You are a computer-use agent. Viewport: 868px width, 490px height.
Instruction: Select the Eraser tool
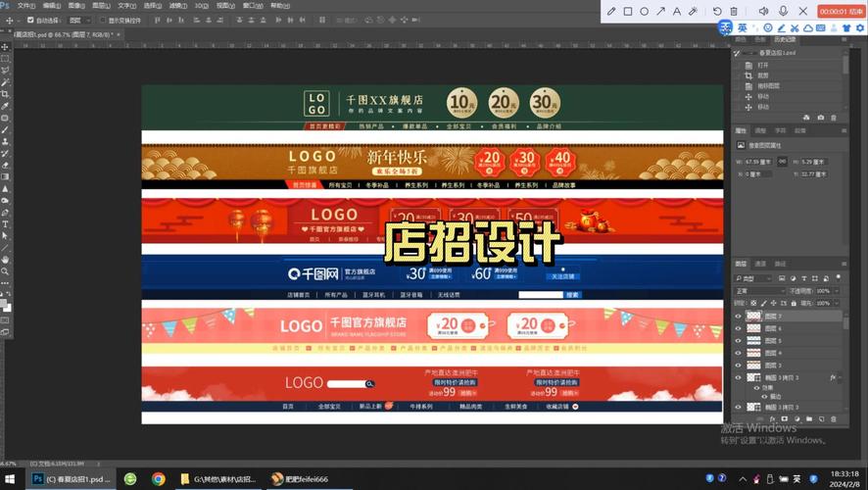click(5, 165)
